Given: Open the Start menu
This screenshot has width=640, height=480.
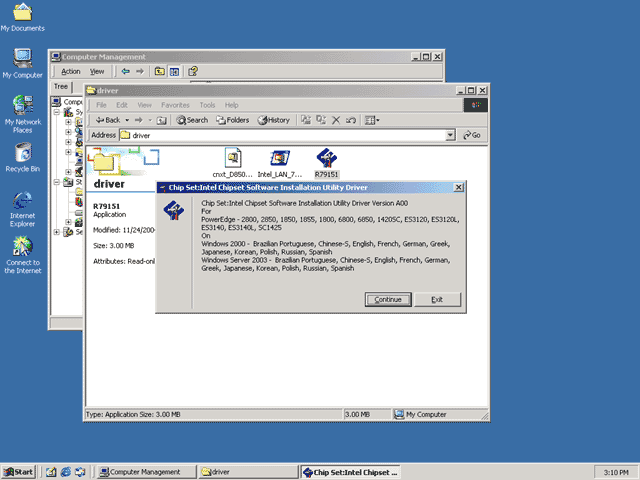Looking at the screenshot, I should click(x=18, y=472).
